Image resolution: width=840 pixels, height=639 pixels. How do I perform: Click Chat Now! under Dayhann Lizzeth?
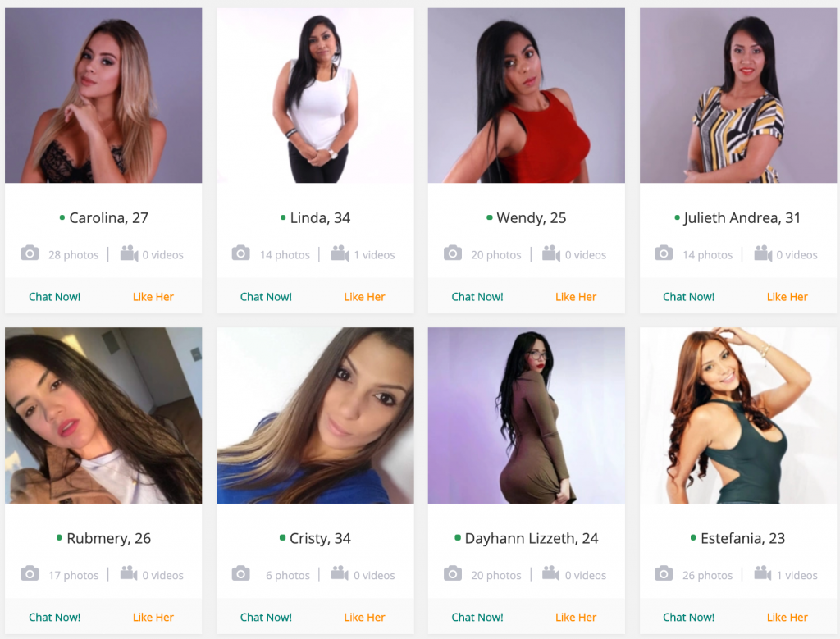click(477, 617)
